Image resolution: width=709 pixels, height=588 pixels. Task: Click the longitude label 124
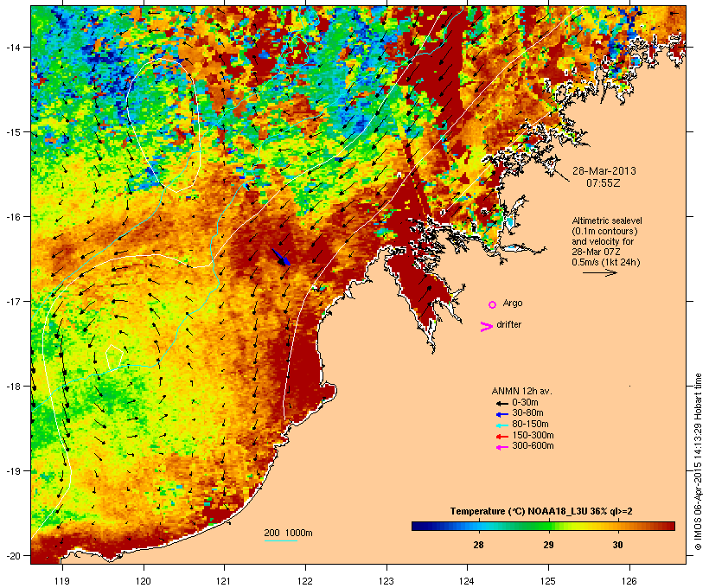coord(467,580)
